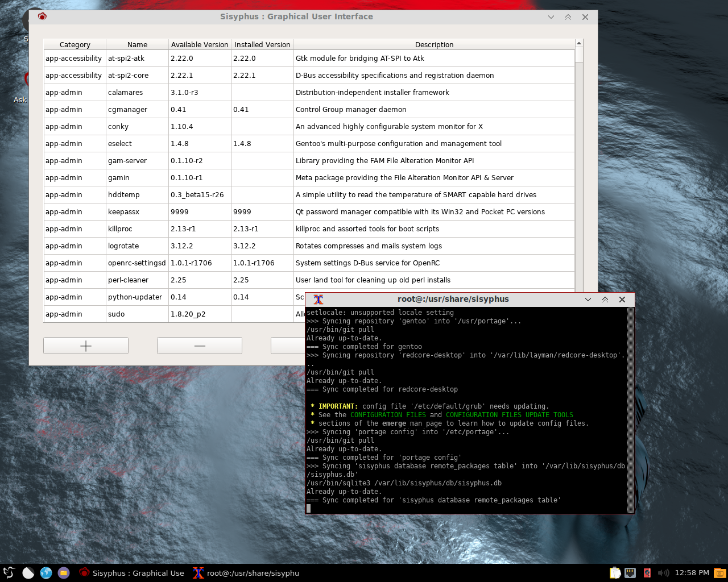This screenshot has height=582, width=728.
Task: Shade the Sisyphus window with the down chevron
Action: point(551,17)
